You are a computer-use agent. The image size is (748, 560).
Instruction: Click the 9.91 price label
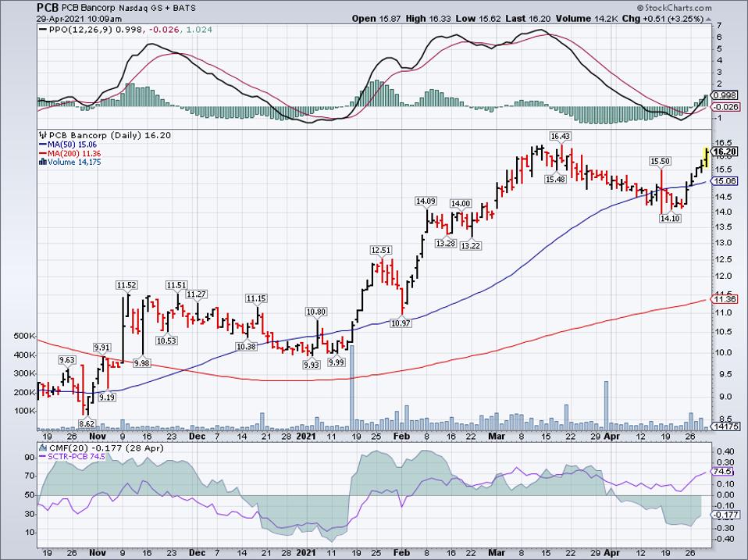click(x=102, y=348)
